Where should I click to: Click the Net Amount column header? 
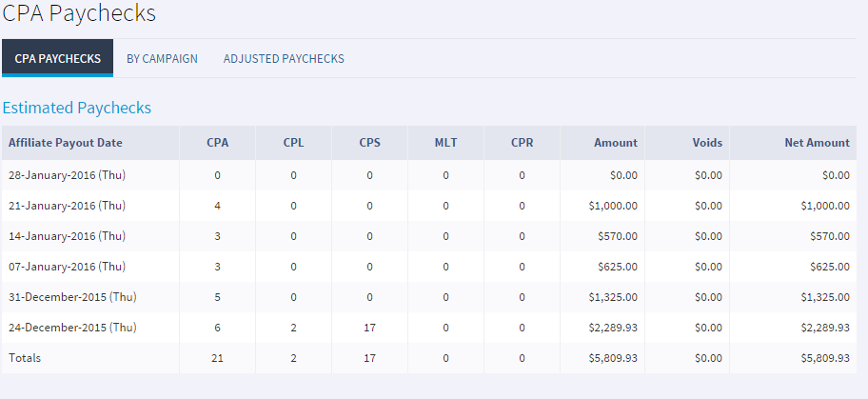pos(817,143)
